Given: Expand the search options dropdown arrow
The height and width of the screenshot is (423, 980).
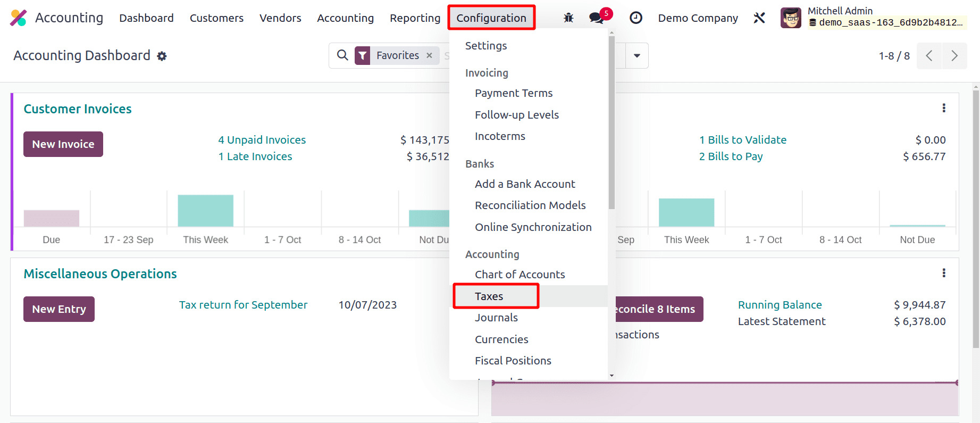Looking at the screenshot, I should click(636, 56).
